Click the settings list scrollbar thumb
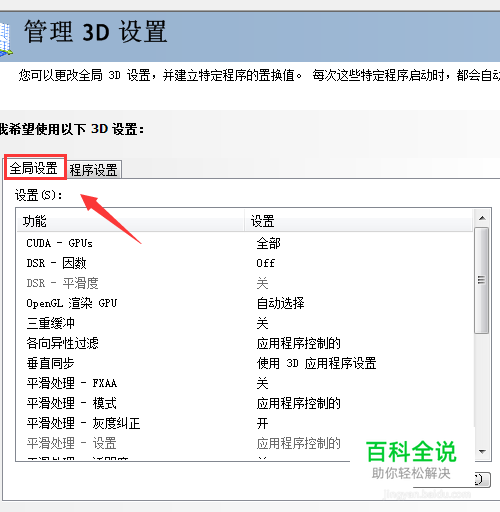The width and height of the screenshot is (500, 512). point(482,280)
